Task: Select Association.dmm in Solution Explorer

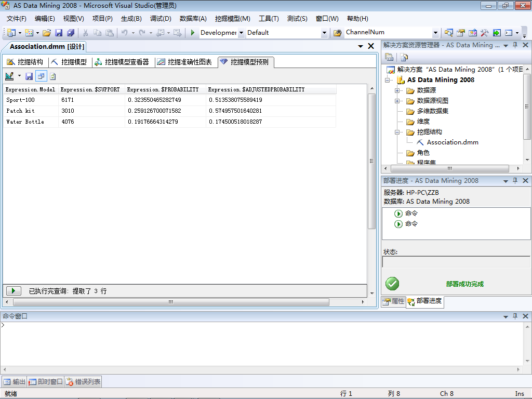Action: [x=453, y=142]
